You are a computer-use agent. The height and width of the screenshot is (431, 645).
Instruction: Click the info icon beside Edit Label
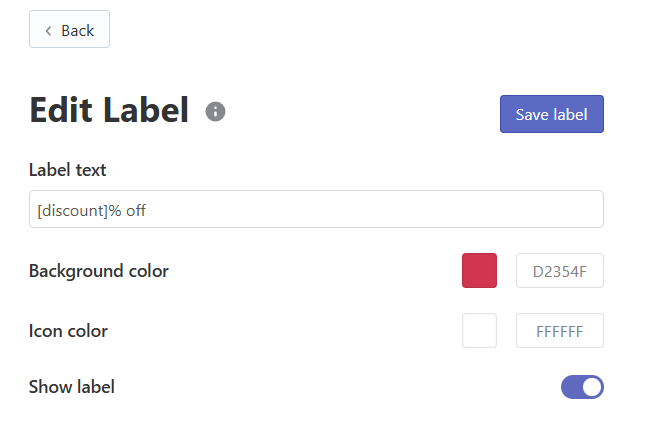click(215, 111)
